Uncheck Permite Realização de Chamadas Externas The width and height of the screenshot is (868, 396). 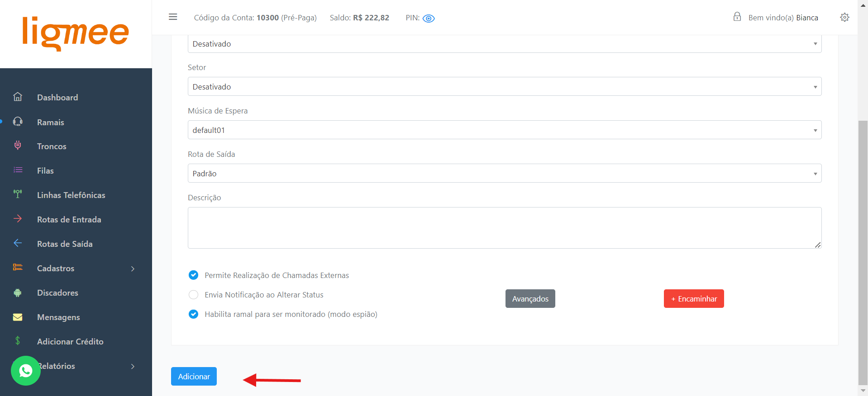point(193,275)
